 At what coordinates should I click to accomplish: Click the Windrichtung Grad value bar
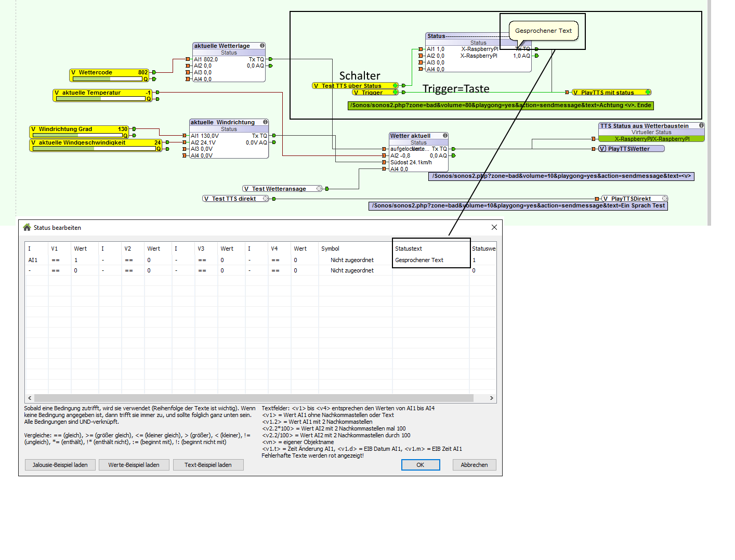(x=77, y=135)
